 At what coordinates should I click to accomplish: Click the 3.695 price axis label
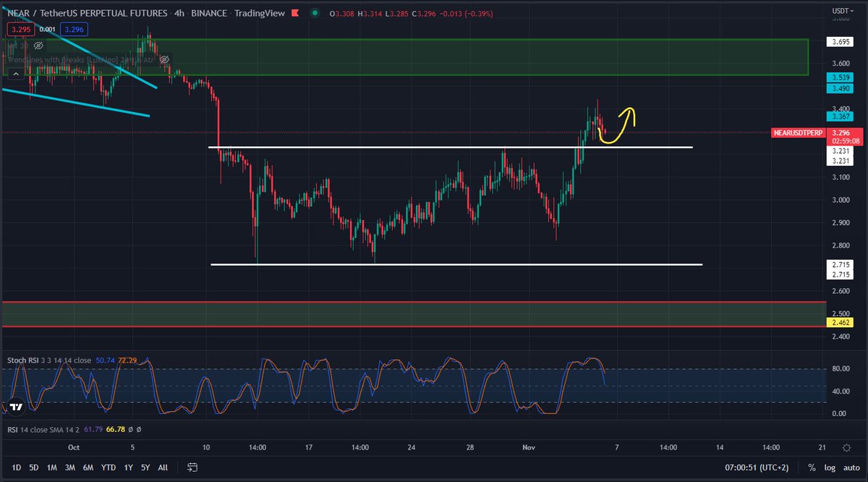[x=842, y=42]
